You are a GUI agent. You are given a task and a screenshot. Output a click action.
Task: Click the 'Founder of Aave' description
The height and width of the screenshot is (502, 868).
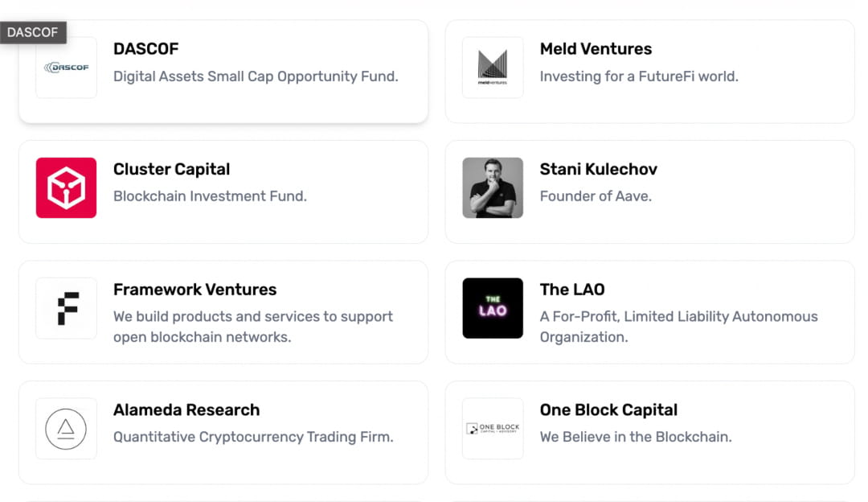pos(596,195)
